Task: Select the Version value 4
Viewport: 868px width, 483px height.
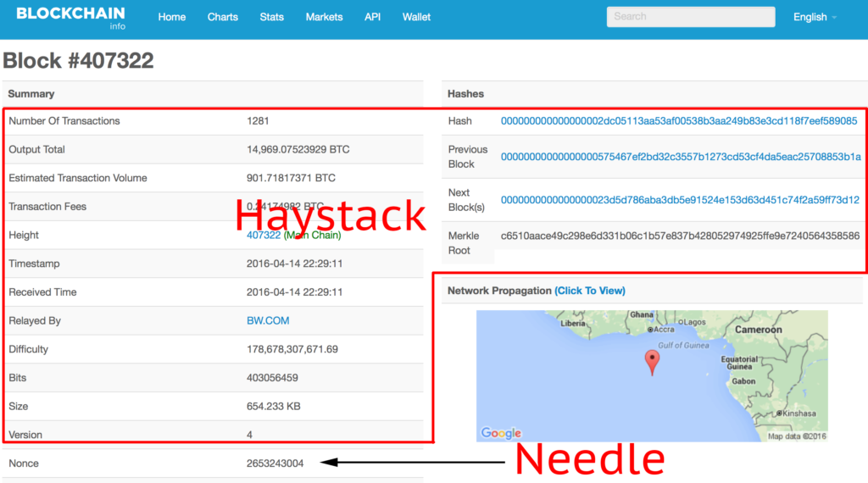Action: point(250,435)
